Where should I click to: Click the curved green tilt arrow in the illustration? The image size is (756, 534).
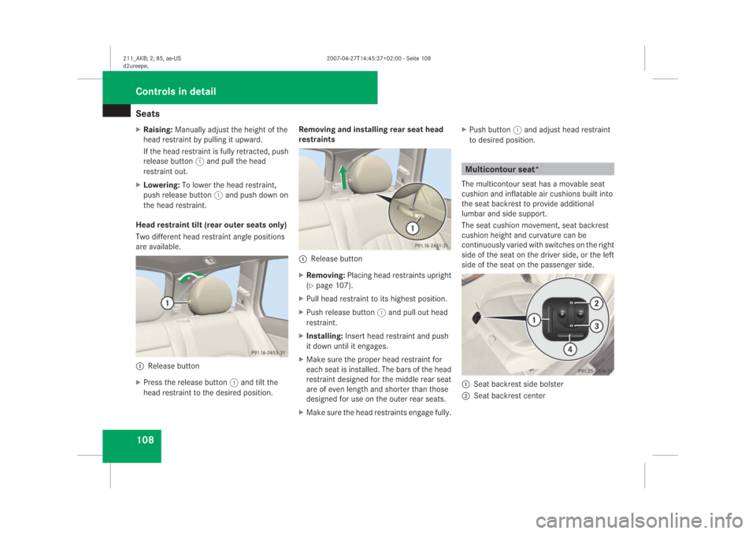coord(191,276)
